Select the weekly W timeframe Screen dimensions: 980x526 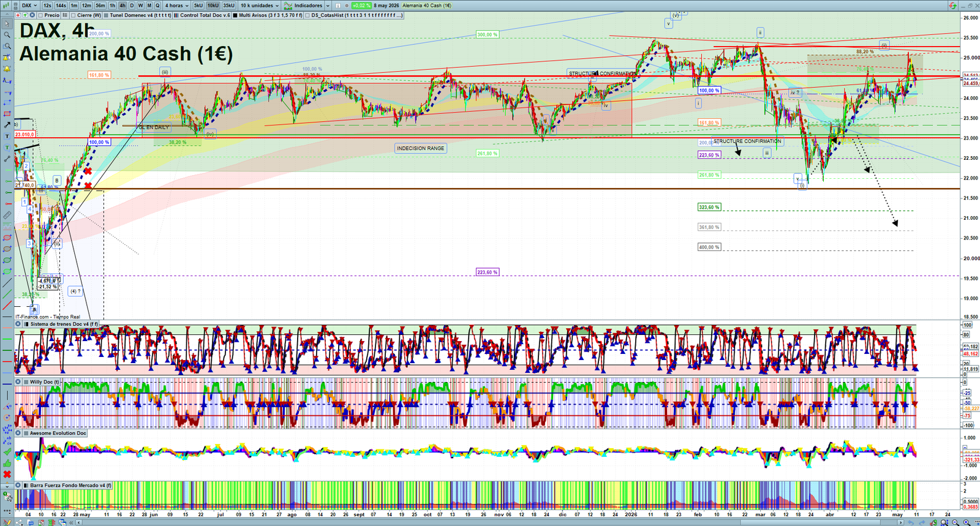pyautogui.click(x=140, y=6)
